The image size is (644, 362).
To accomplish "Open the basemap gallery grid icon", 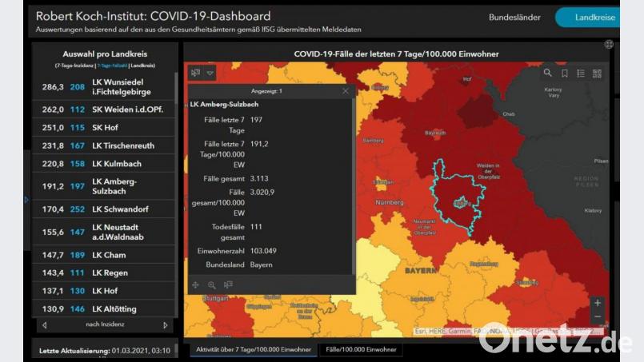I will click(597, 74).
